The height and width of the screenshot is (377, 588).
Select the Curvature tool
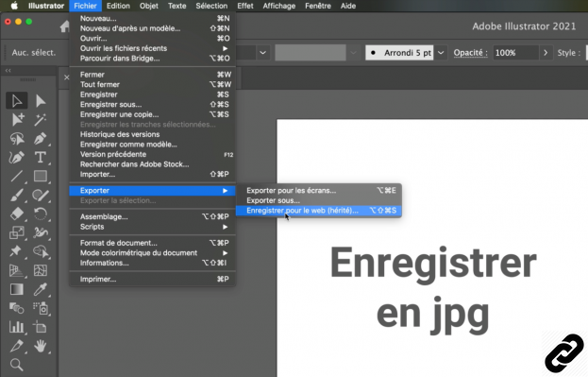(x=16, y=158)
